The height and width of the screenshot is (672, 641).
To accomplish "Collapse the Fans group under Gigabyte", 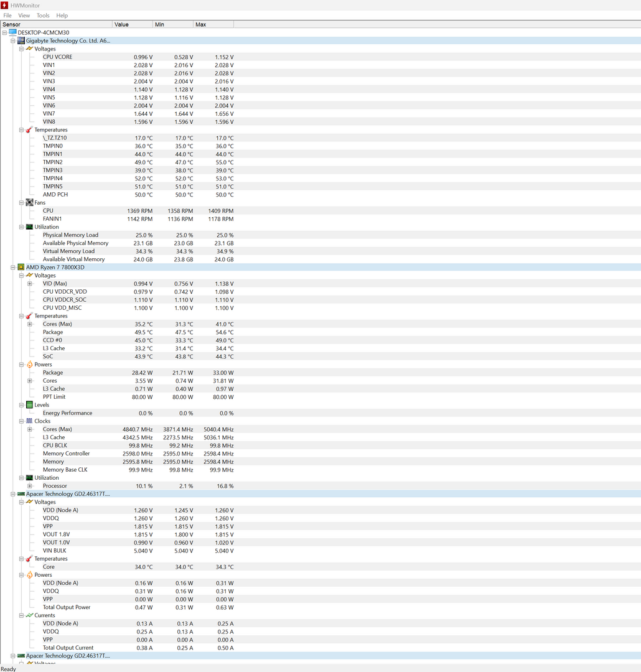I will tap(21, 203).
